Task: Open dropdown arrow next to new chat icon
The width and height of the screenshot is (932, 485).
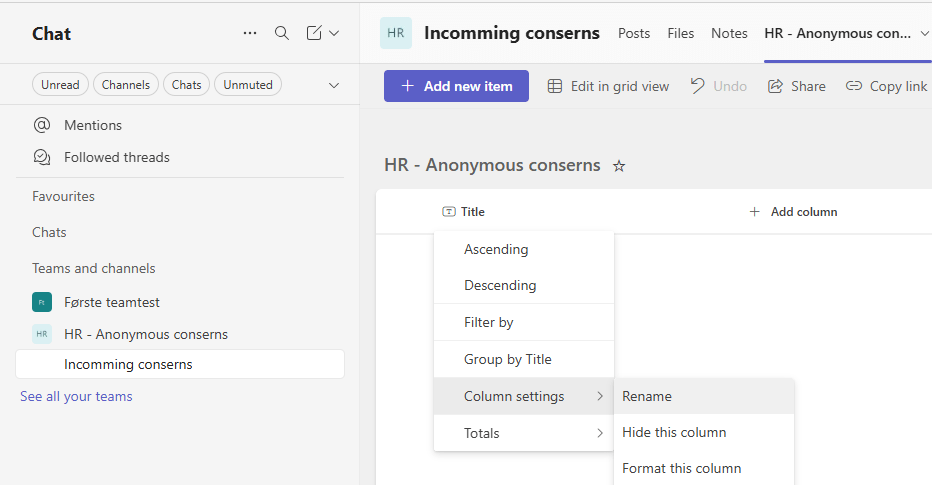Action: point(334,33)
